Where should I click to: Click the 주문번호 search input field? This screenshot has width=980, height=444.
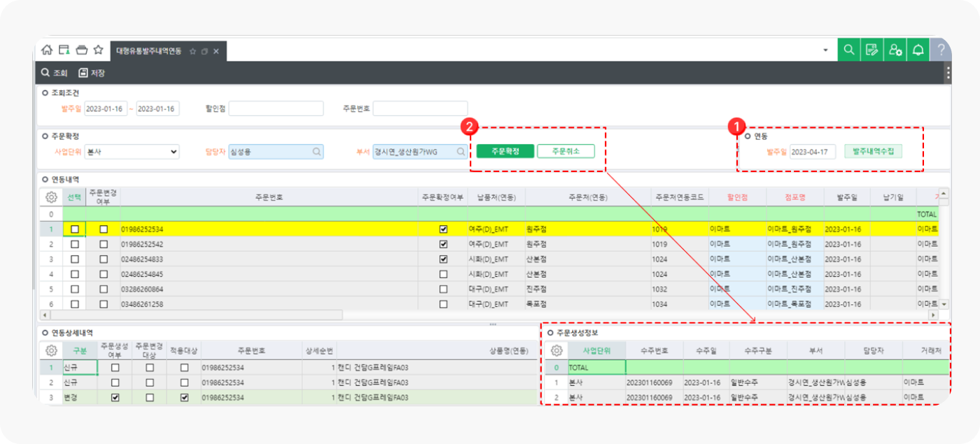420,108
